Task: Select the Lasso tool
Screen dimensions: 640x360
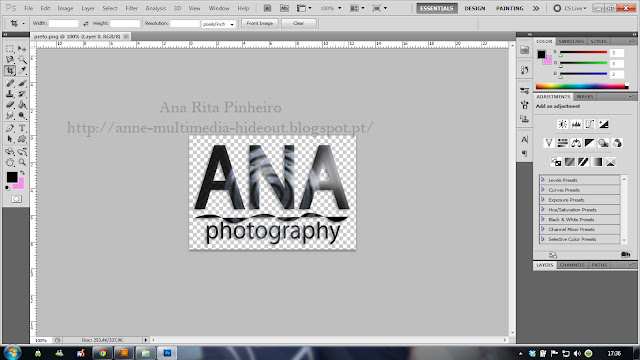Action: tap(10, 60)
